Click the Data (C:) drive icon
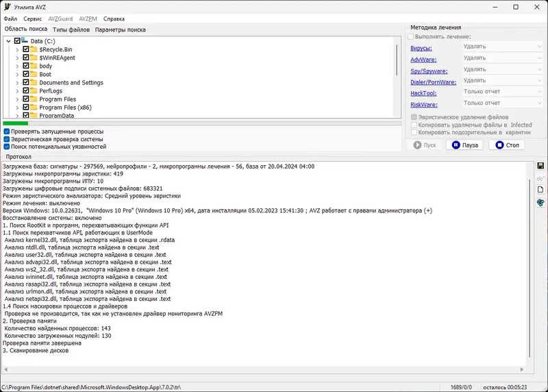 (x=25, y=40)
